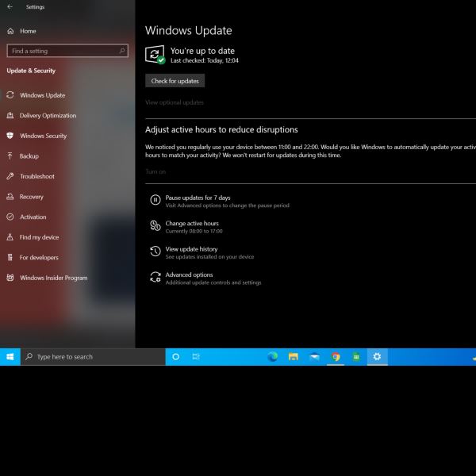Click the Troubleshoot wrench icon
This screenshot has height=476, width=476.
10,176
